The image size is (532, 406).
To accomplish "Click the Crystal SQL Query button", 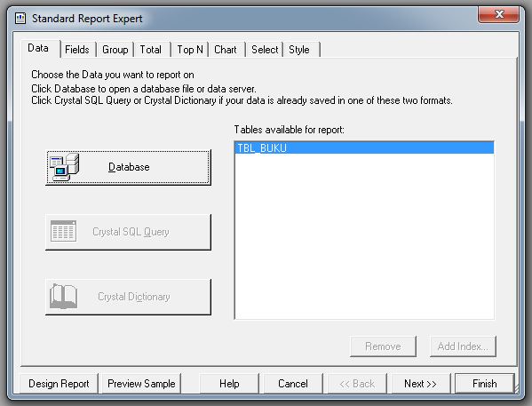I will coord(128,232).
